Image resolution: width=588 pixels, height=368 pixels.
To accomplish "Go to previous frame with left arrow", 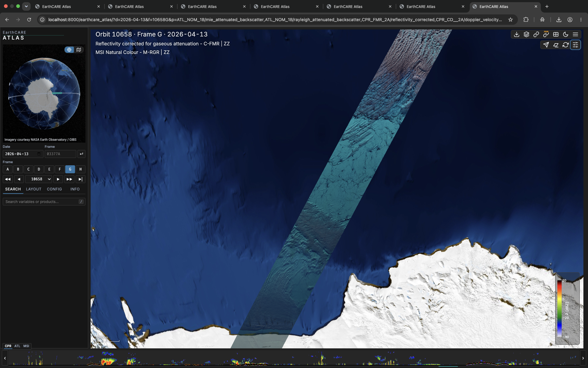I will coord(19,179).
